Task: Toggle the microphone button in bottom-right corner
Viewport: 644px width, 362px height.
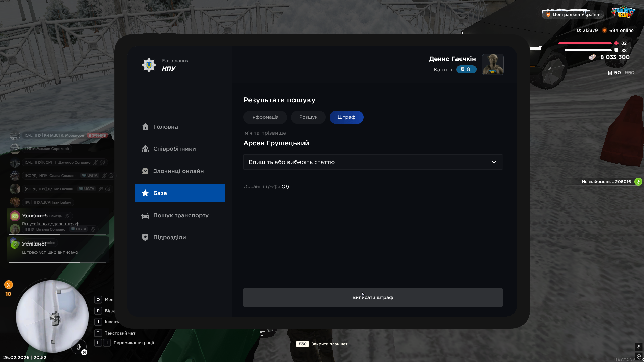Action: click(639, 347)
